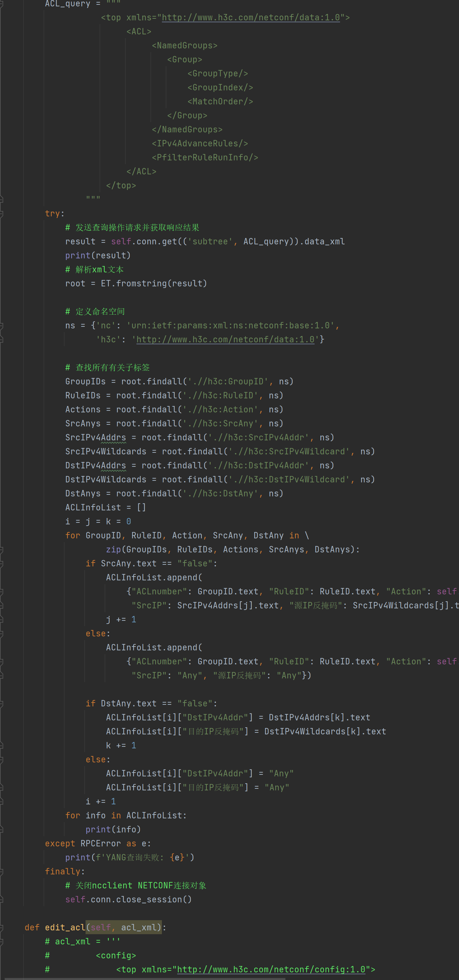This screenshot has width=459, height=980.
Task: Click the # 定义命名空间 comment
Action: click(x=95, y=311)
